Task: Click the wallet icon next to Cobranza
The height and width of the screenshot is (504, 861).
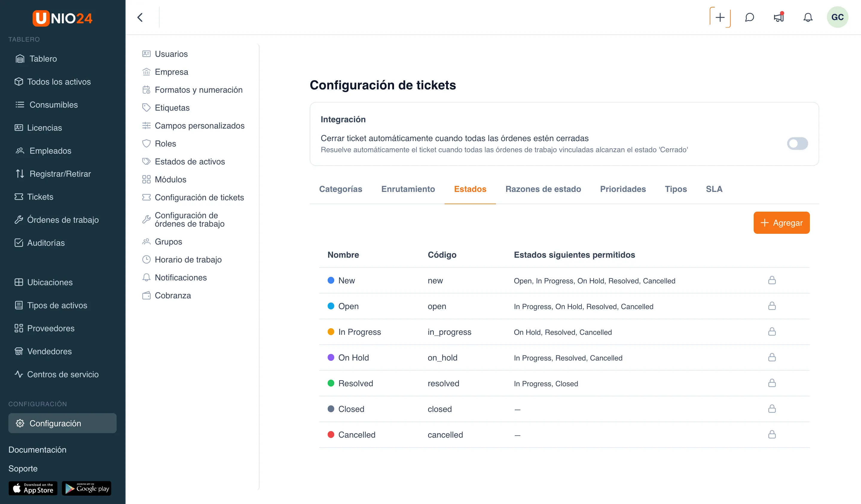Action: [x=146, y=295]
